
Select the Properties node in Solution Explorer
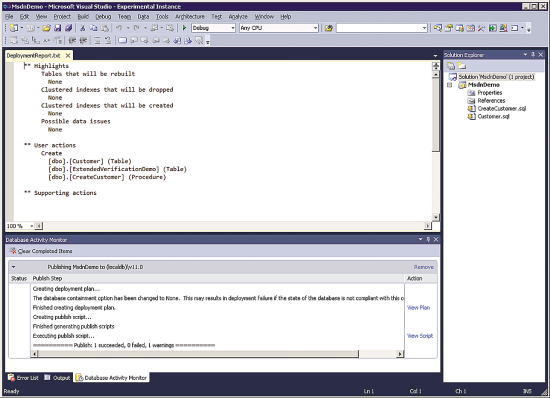coord(490,93)
